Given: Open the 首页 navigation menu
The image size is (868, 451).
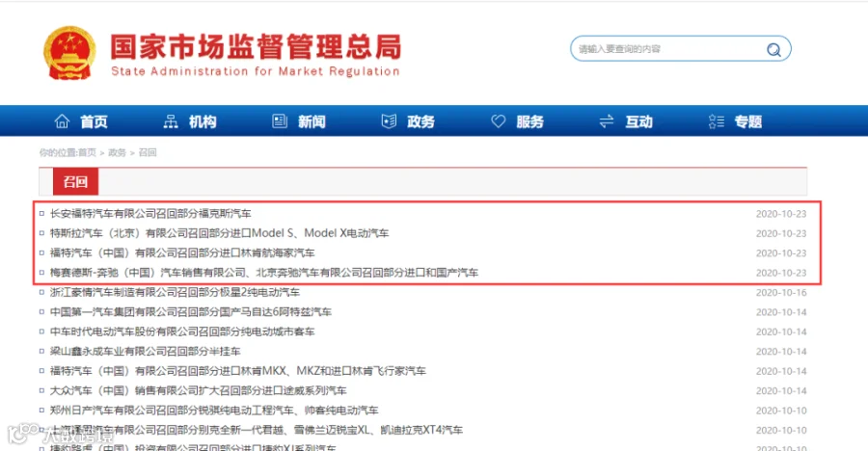Looking at the screenshot, I should click(x=94, y=121).
